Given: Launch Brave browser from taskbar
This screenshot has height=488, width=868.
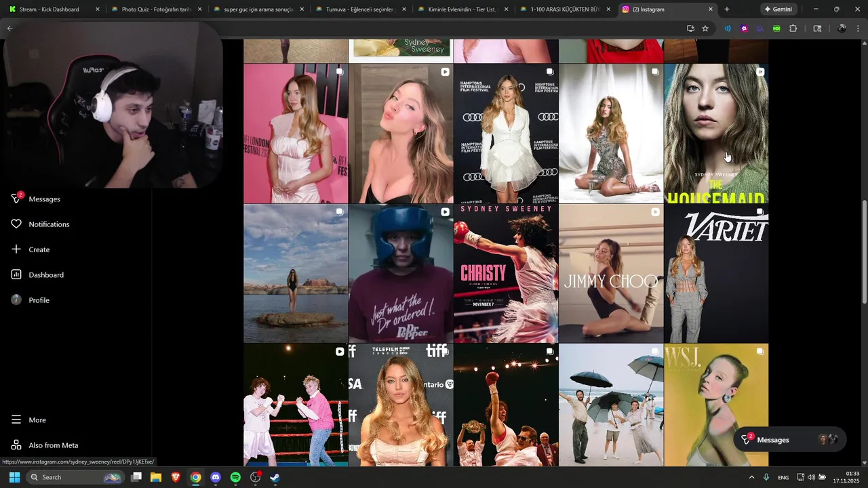Looking at the screenshot, I should click(176, 477).
